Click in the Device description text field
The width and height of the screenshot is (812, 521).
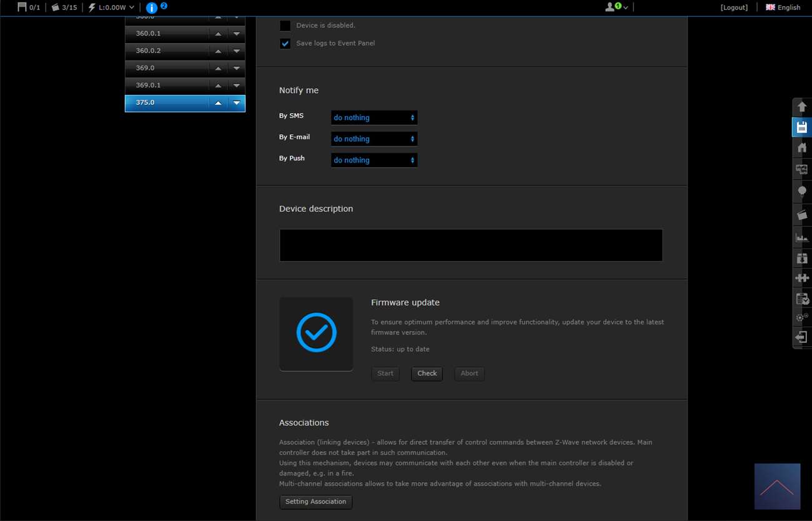coord(470,245)
